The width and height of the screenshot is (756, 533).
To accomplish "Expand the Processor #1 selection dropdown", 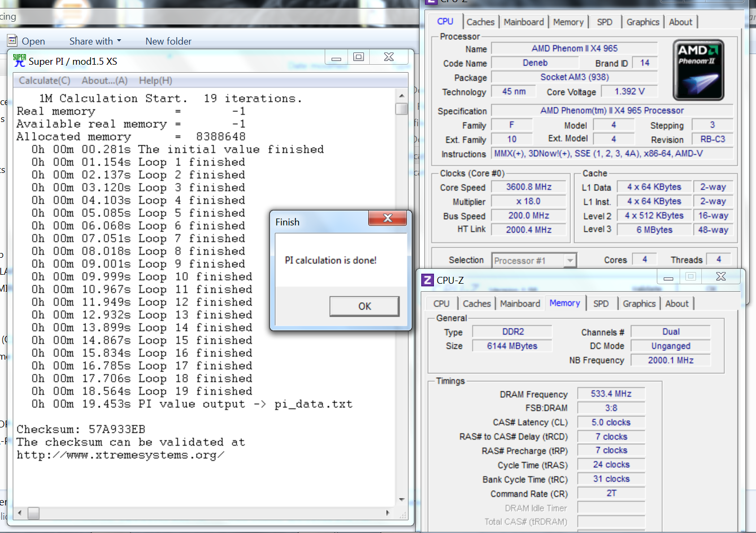I will pyautogui.click(x=570, y=260).
